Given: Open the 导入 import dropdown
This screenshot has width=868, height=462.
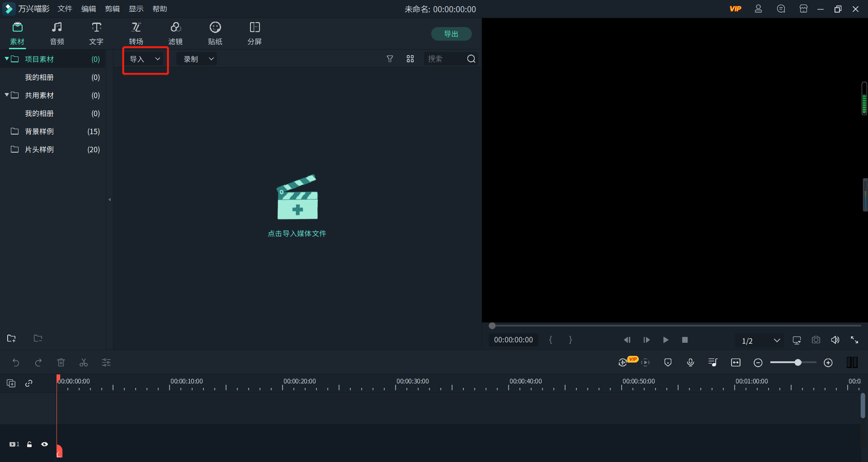Looking at the screenshot, I should (145, 59).
